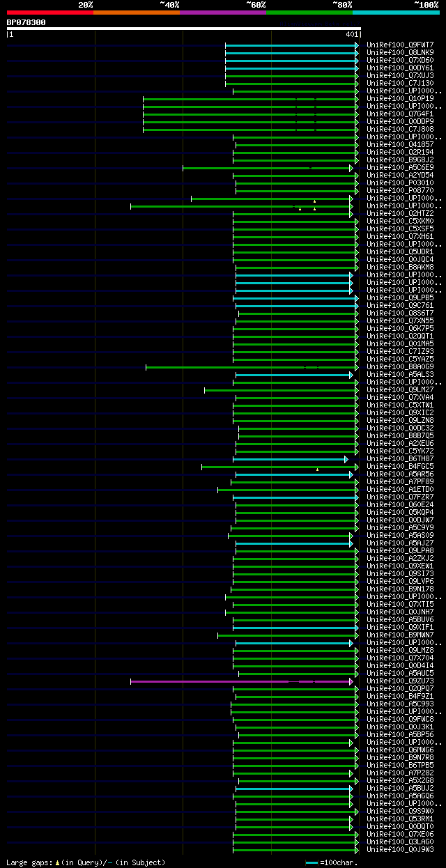Open hit UniRef100_Q8LNK9

(x=400, y=52)
